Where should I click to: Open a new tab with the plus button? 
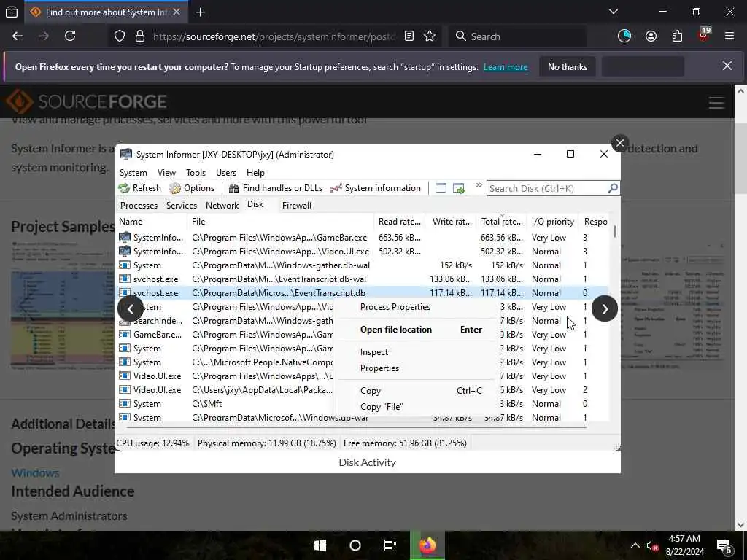click(200, 12)
